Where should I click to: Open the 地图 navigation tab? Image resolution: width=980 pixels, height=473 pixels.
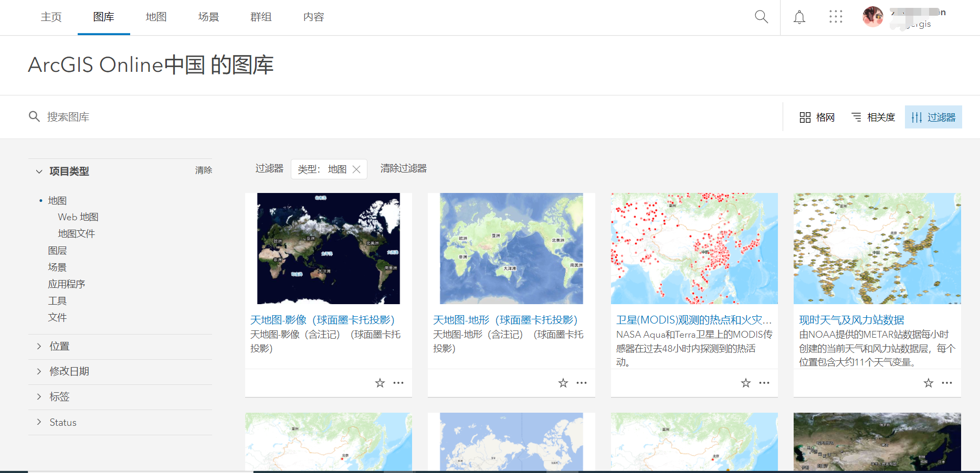156,17
